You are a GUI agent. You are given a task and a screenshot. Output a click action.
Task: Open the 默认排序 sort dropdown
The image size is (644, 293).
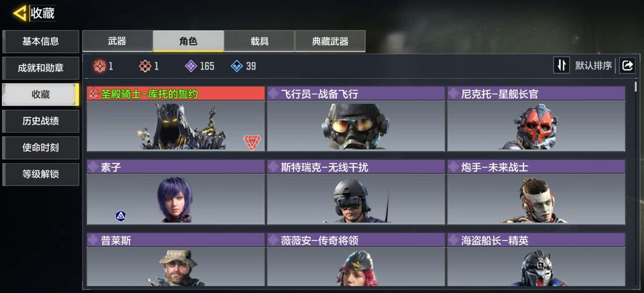[593, 65]
